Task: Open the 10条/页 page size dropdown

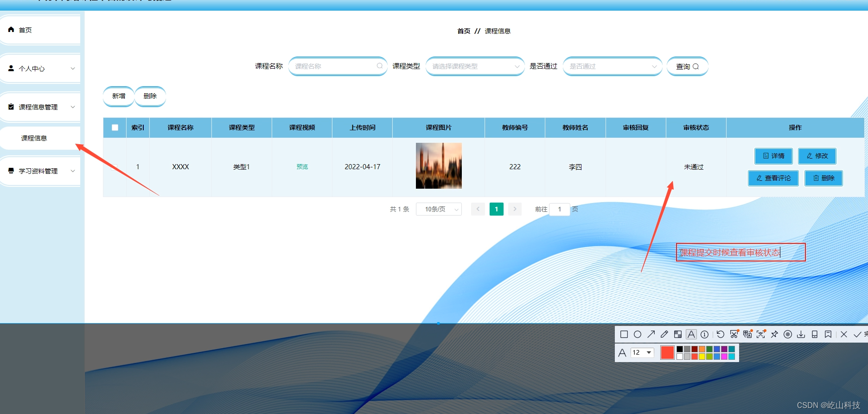Action: (x=439, y=209)
